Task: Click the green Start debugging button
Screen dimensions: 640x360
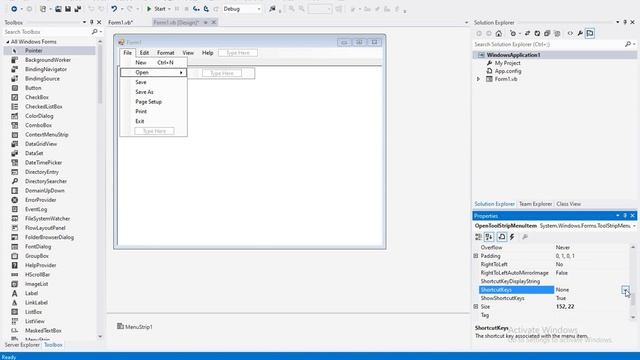Action: coord(156,9)
